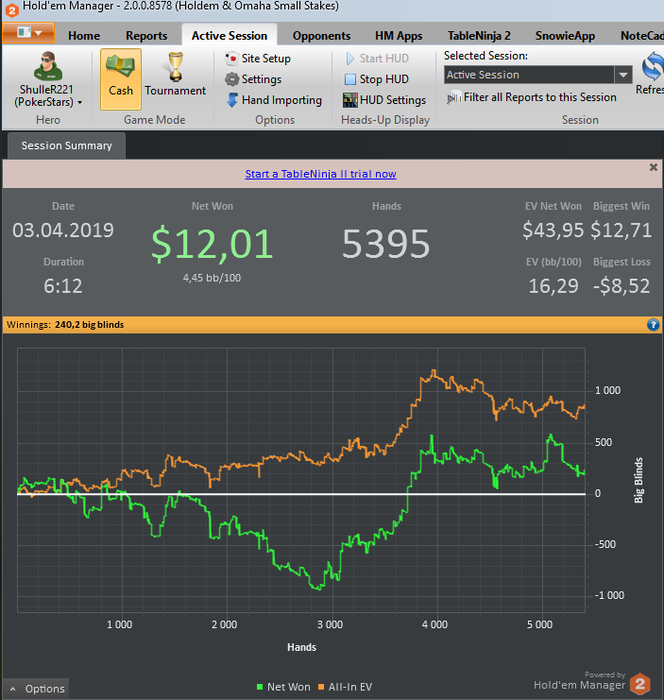
Task: Open Hand Importing options
Action: tap(274, 100)
